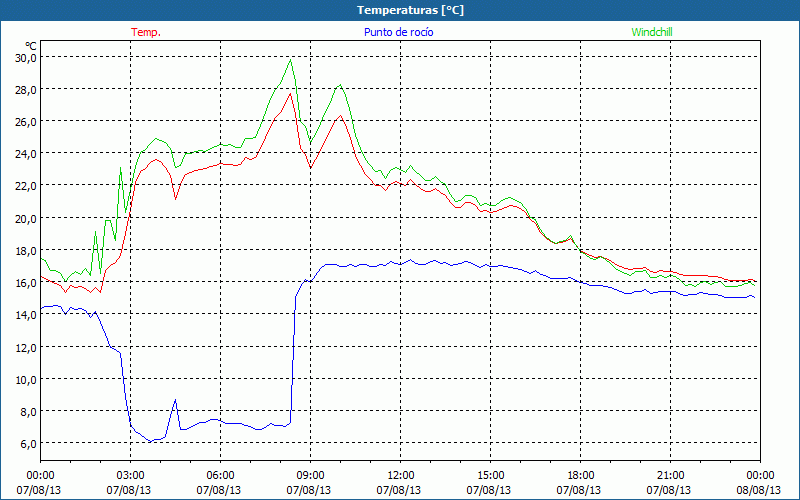This screenshot has width=800, height=500.
Task: Select the green 'Windchill' legend label
Action: click(652, 32)
